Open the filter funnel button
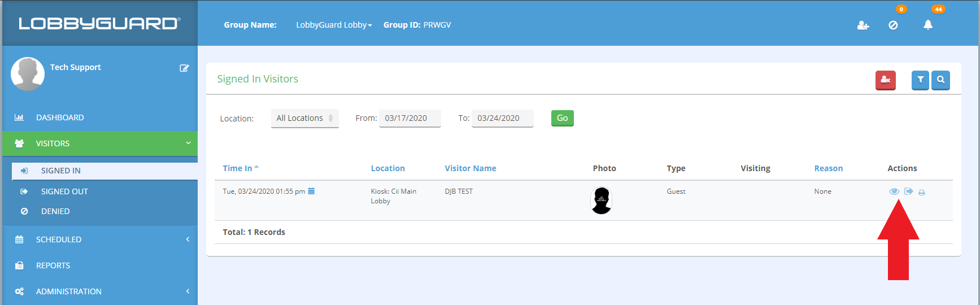The image size is (980, 305). [921, 80]
